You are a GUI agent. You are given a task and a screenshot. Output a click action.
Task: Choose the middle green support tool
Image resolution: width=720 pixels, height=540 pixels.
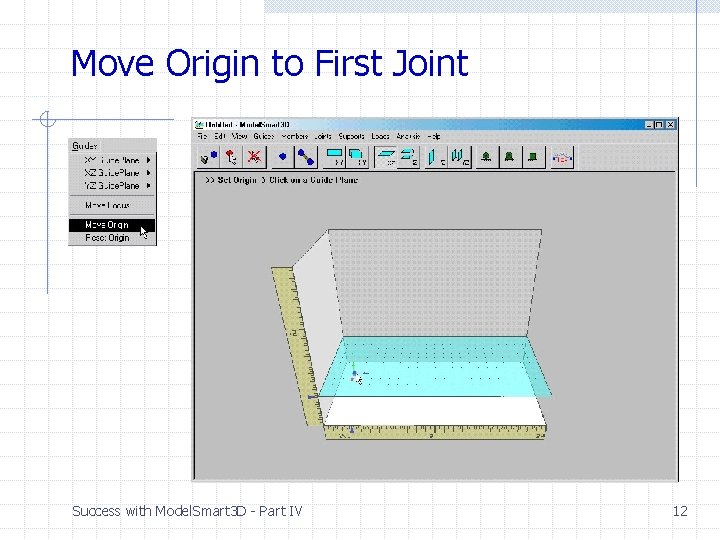click(510, 157)
